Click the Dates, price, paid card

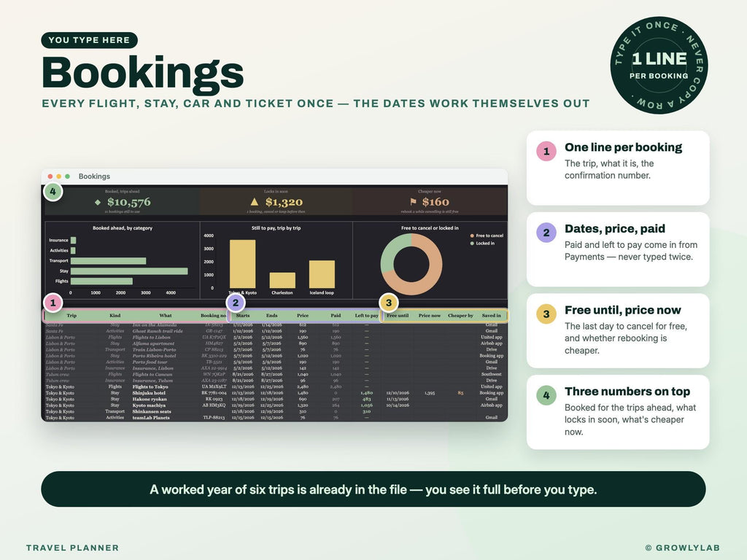(x=618, y=249)
